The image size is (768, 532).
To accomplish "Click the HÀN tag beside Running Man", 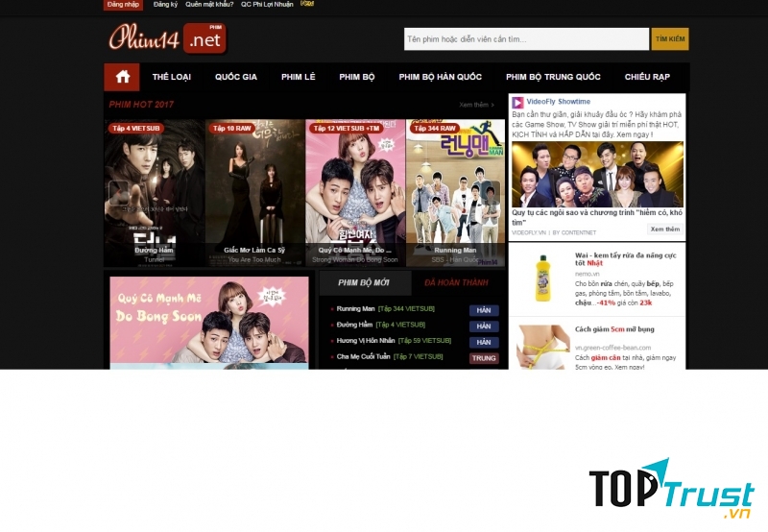I will coord(484,310).
